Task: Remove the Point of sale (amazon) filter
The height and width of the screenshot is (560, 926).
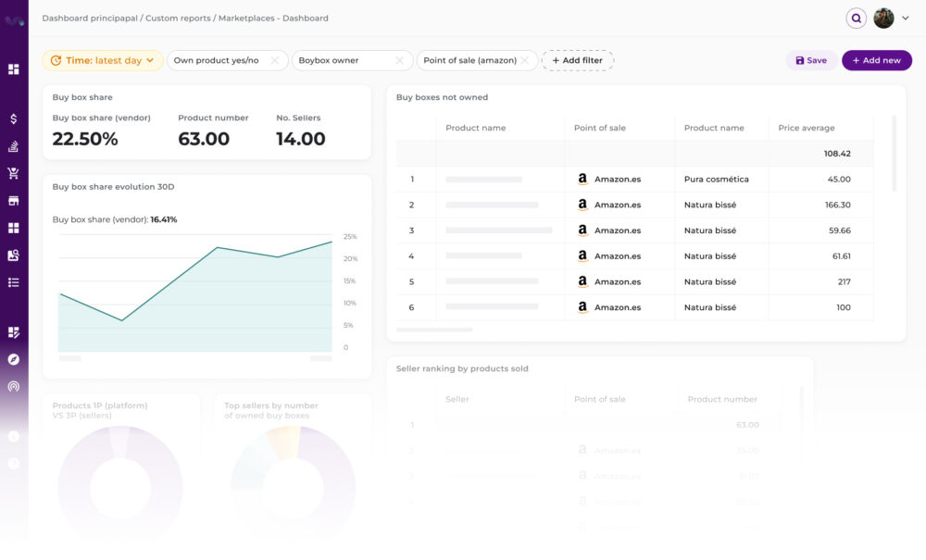Action: point(524,61)
